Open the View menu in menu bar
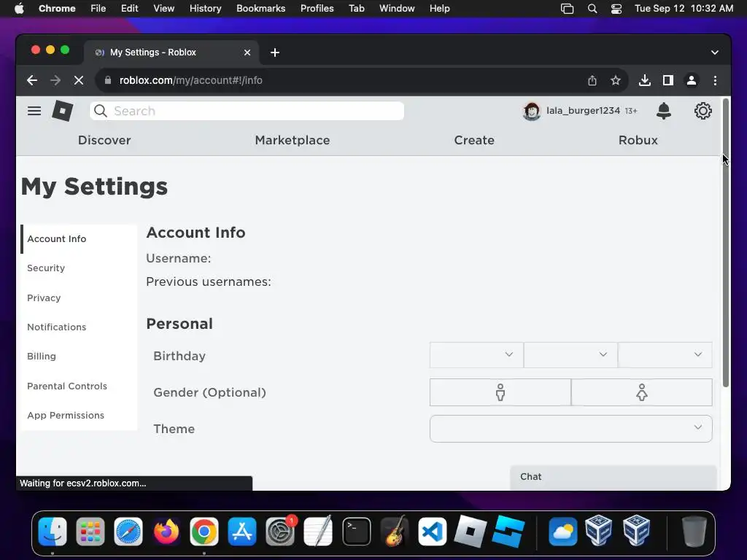 pyautogui.click(x=164, y=9)
